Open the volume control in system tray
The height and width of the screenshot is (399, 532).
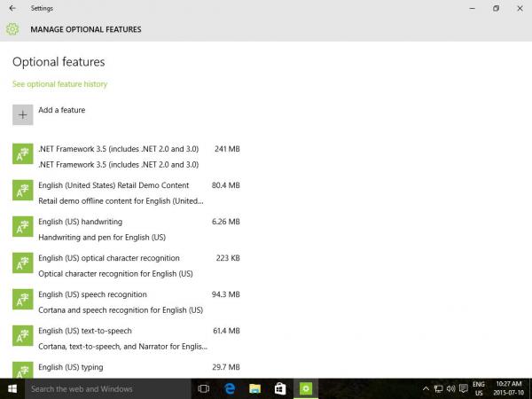(x=451, y=388)
